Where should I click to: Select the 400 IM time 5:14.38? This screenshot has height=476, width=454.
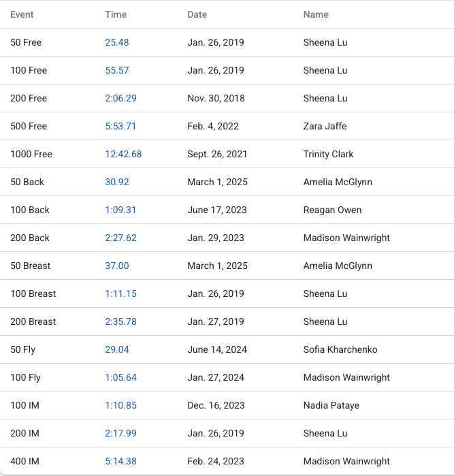click(x=120, y=461)
